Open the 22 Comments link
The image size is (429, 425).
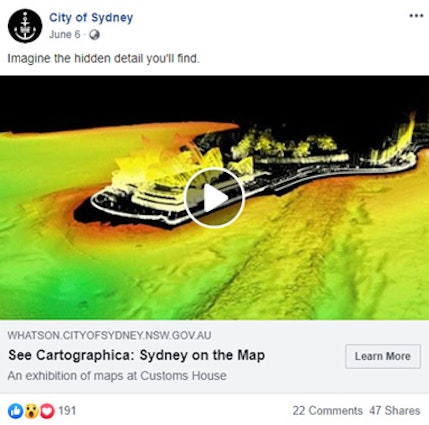coord(327,411)
